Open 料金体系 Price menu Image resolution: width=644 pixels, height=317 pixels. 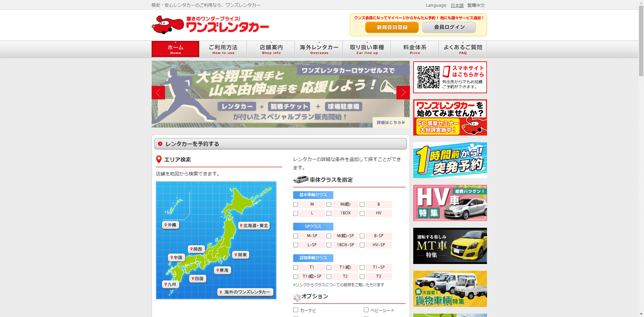[x=415, y=49]
